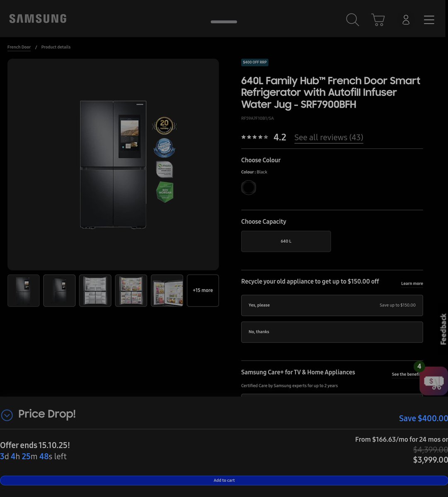Open the shopping cart icon
This screenshot has height=497, width=448.
(378, 19)
